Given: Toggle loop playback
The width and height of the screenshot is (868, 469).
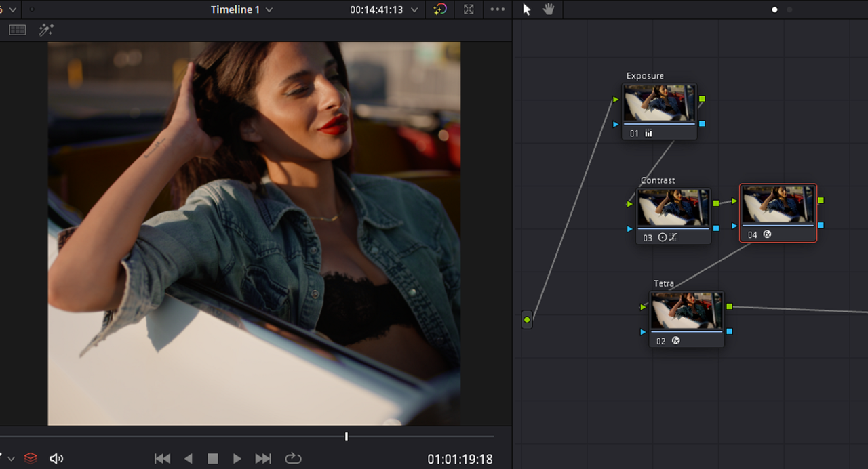Looking at the screenshot, I should click(x=293, y=459).
